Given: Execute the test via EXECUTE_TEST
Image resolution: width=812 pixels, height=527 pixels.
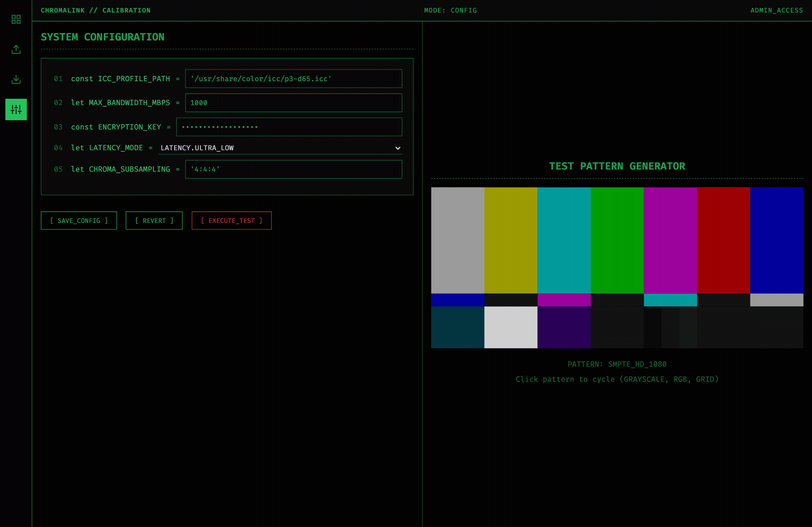Looking at the screenshot, I should [231, 220].
